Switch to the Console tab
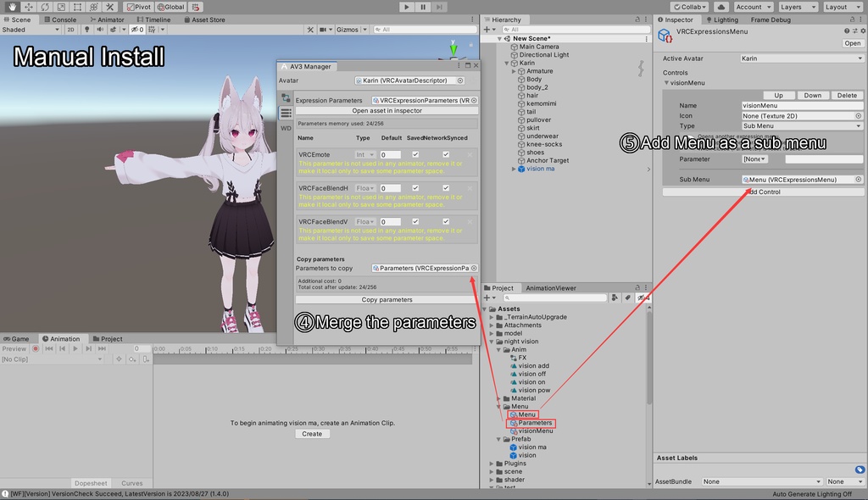 coord(60,19)
